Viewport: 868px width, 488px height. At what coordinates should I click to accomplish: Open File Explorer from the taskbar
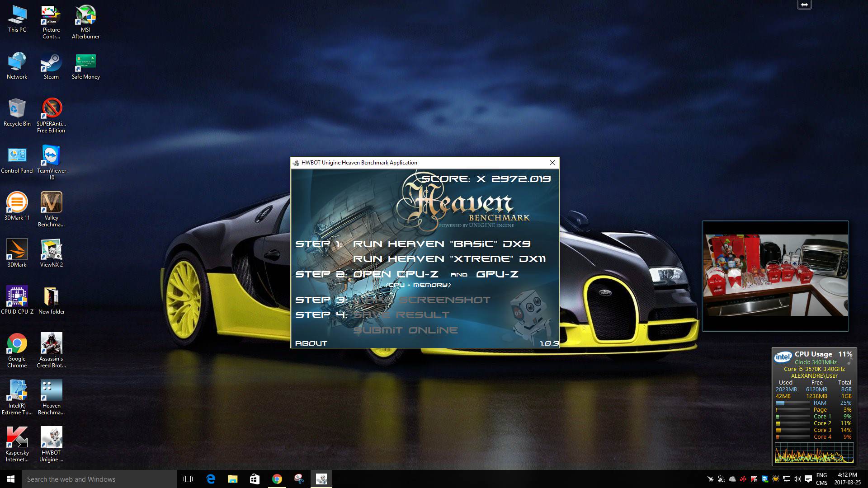(232, 479)
